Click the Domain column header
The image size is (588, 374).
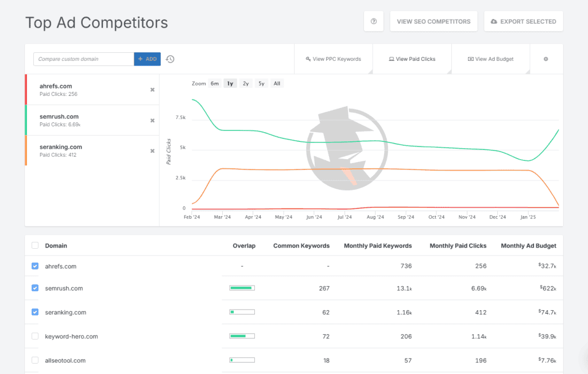56,246
